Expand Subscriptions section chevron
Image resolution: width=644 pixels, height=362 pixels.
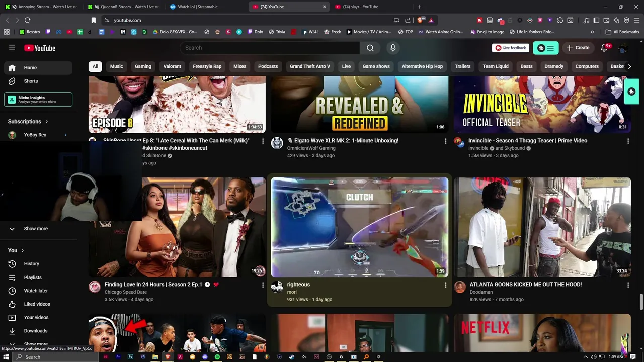coord(47,122)
